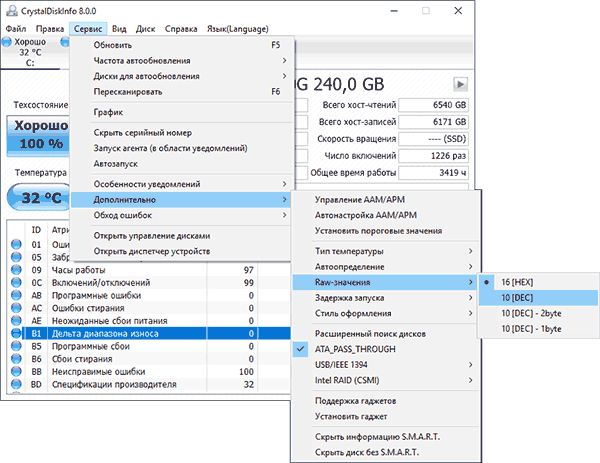Click the Общее время работы value 3419 ч
Viewport: 600px width, 463px height.
click(x=433, y=173)
